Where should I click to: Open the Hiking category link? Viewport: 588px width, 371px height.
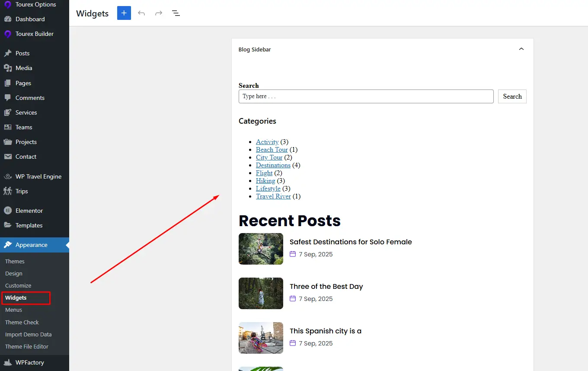[265, 181]
